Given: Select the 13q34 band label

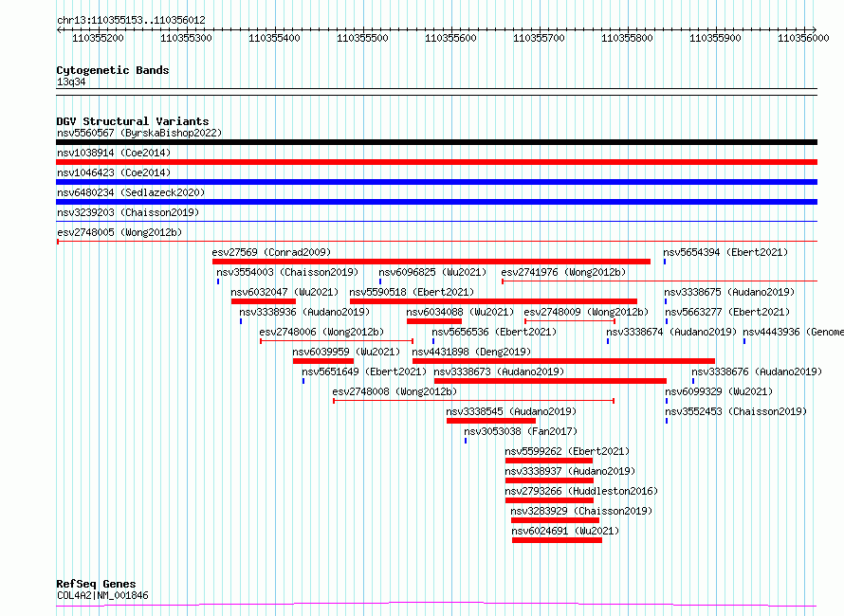Looking at the screenshot, I should [71, 82].
